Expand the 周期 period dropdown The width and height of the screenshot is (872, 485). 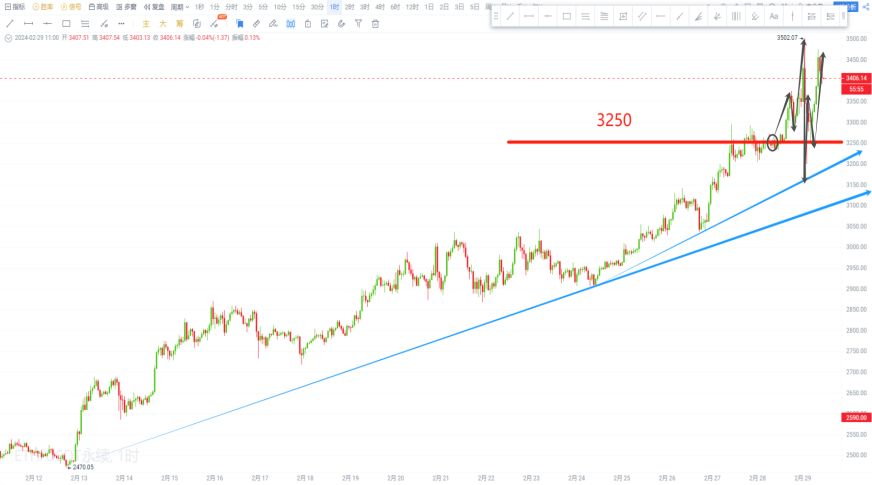[180, 7]
